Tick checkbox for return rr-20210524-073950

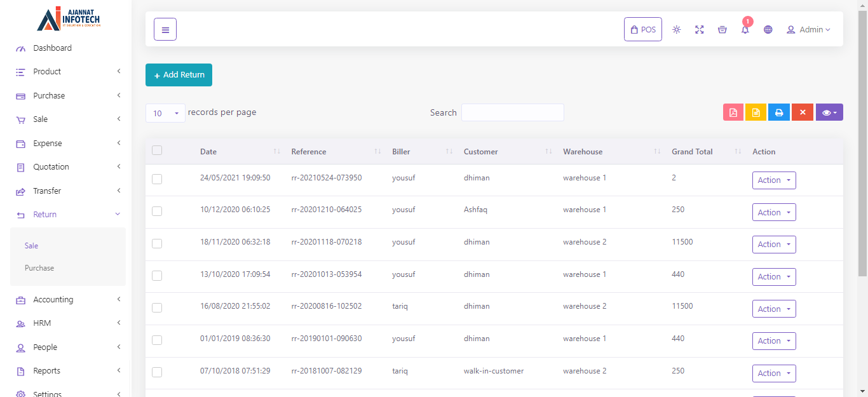[157, 179]
